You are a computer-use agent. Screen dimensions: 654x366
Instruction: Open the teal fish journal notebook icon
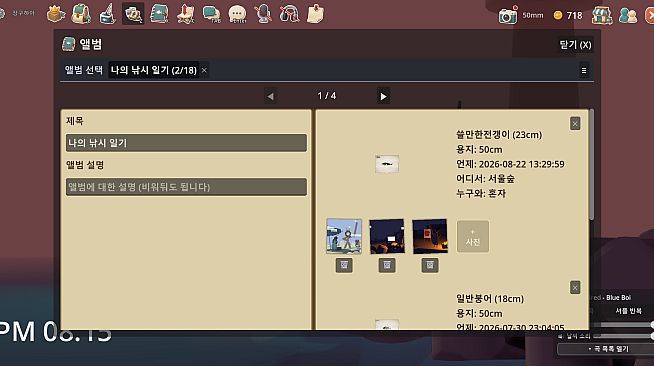coord(159,14)
